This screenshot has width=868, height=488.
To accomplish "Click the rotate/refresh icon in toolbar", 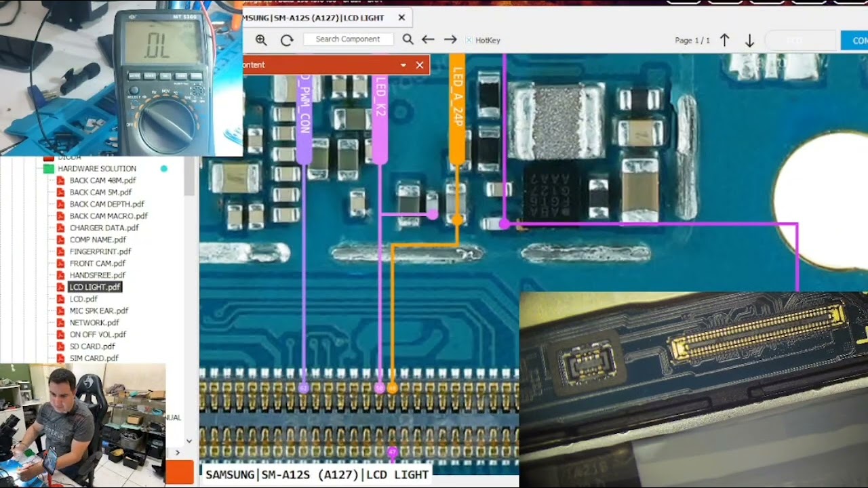I will [x=287, y=40].
